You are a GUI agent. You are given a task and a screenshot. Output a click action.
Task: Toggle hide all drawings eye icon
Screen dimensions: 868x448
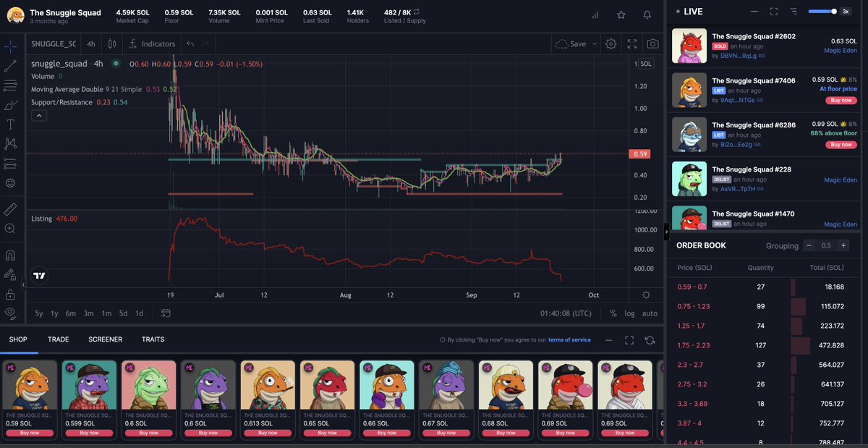[x=10, y=313]
